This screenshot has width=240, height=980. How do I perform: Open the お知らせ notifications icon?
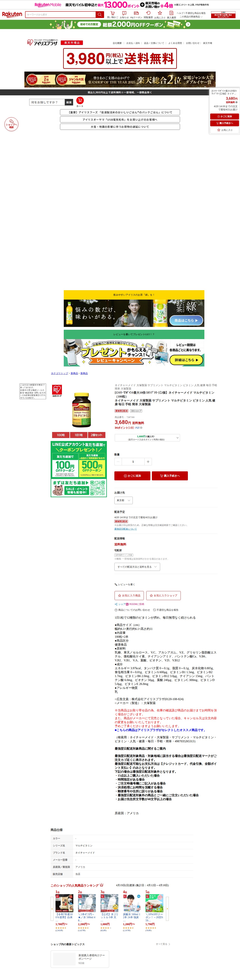pos(124,14)
